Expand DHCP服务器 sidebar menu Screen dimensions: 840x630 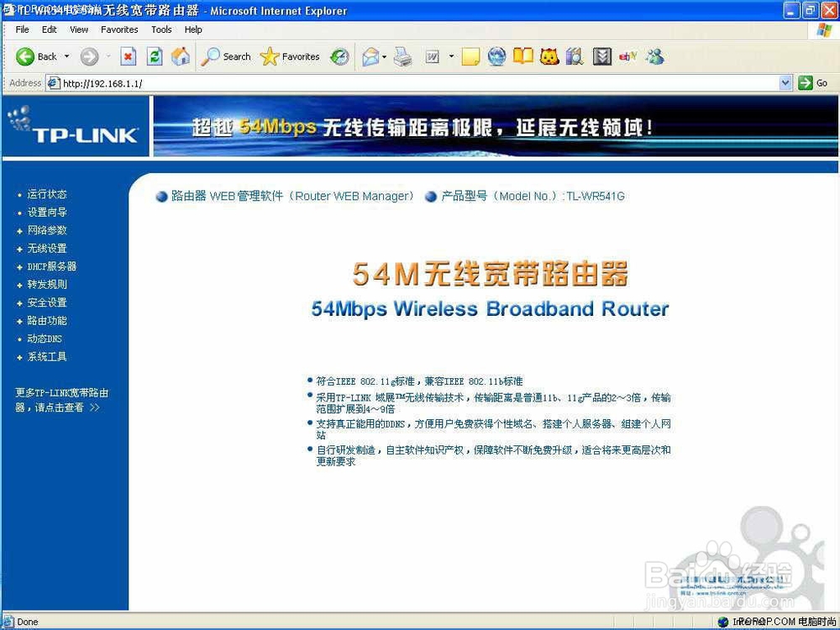(x=52, y=266)
